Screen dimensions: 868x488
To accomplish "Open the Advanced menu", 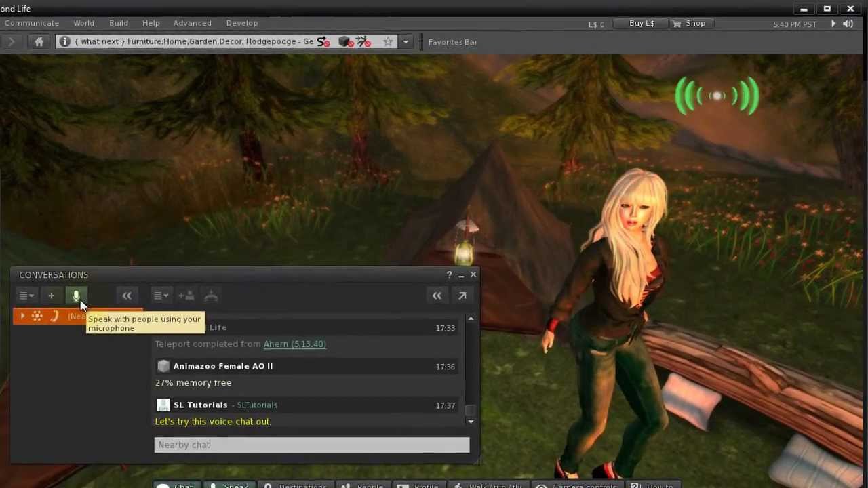I will click(192, 23).
